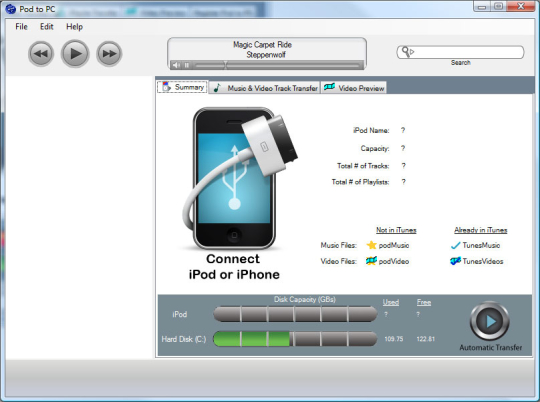Image resolution: width=540 pixels, height=402 pixels.
Task: Focus the Search input field
Action: click(460, 52)
